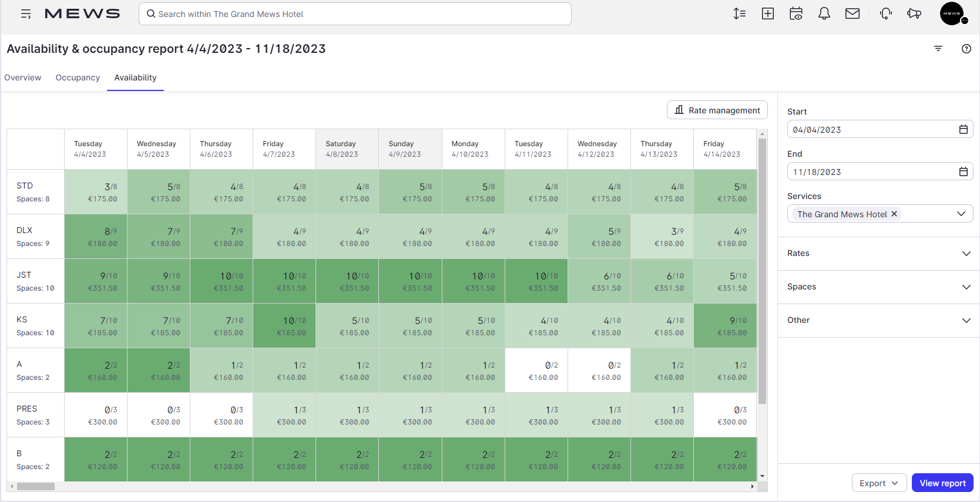Click the search box for Grand Mews Hotel
Screen dimensions: 980x502
click(355, 14)
